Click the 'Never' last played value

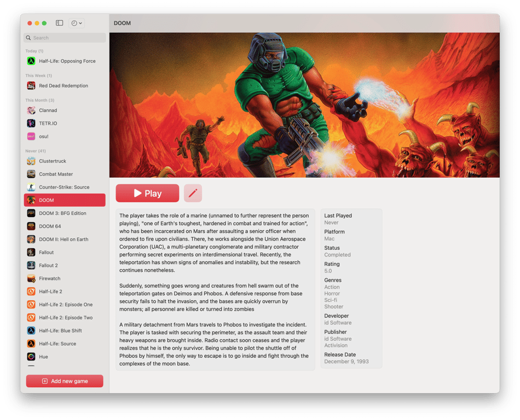331,223
